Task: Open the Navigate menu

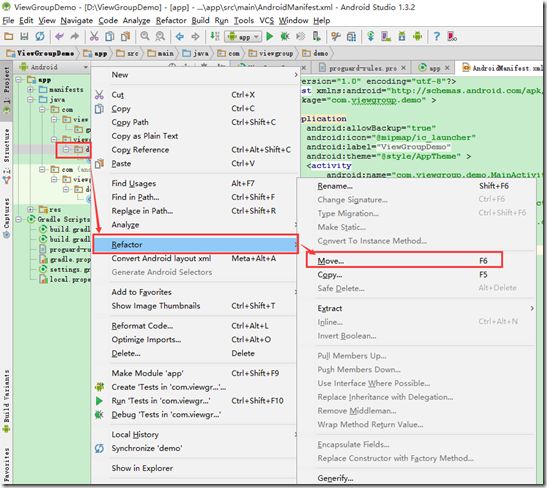Action: pyautogui.click(x=77, y=21)
